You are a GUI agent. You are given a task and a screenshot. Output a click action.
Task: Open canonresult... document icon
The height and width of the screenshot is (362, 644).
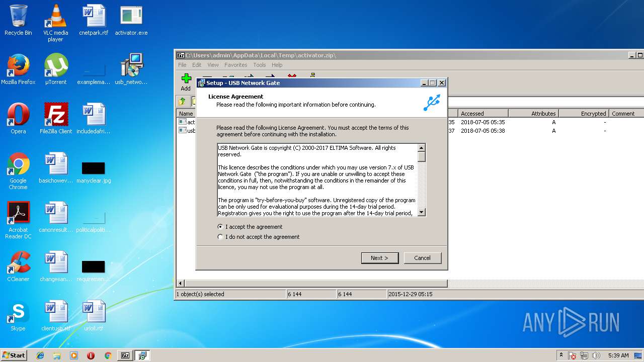point(55,217)
